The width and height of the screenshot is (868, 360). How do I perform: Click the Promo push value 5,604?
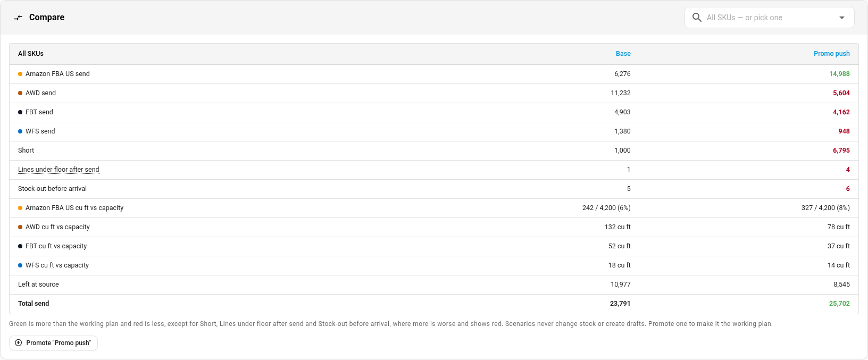pyautogui.click(x=841, y=93)
